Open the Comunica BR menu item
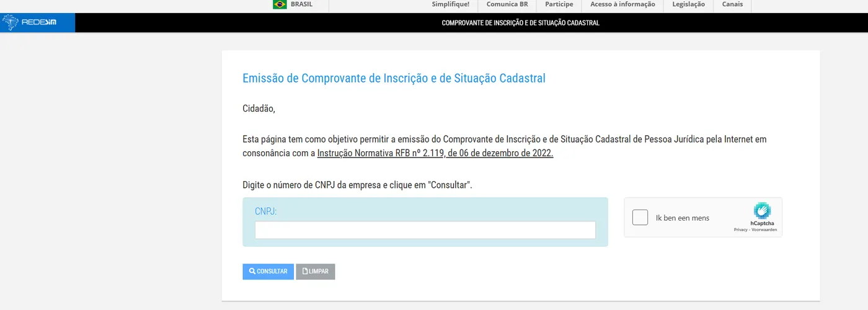Viewport: 868px width, 310px height. click(x=507, y=4)
